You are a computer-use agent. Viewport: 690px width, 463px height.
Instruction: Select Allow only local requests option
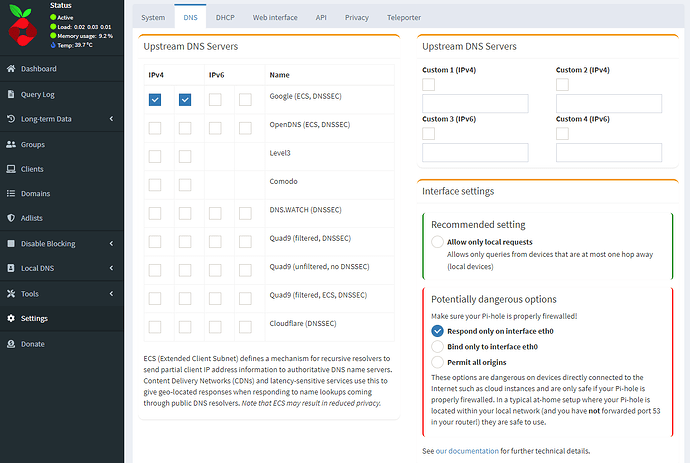coord(437,242)
